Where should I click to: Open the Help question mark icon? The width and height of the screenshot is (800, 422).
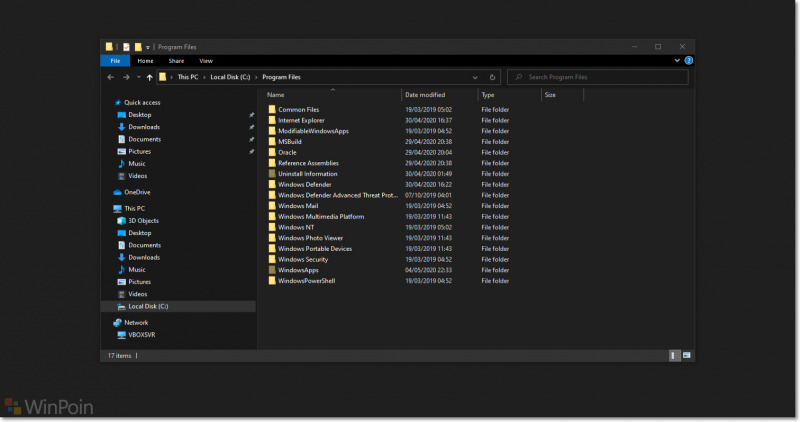(688, 60)
